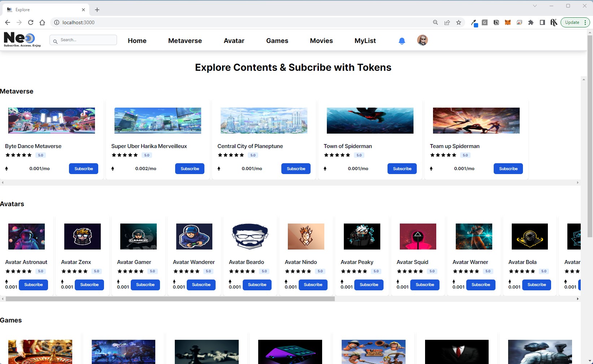
Task: Subscribe to Avatar Nindo
Action: tap(313, 285)
